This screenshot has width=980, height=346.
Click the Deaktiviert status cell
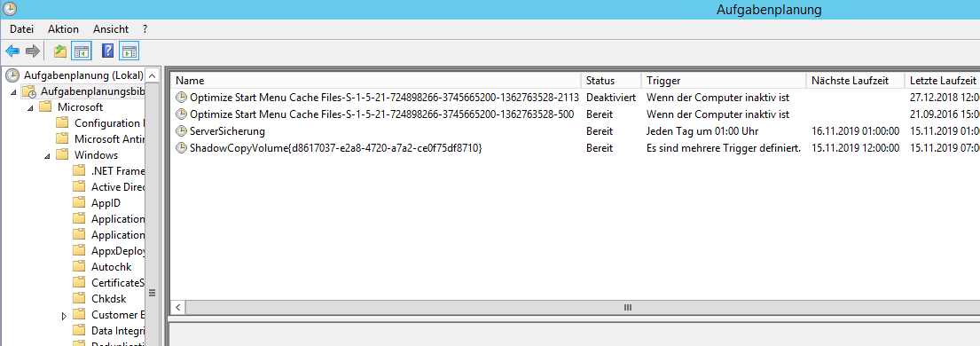pyautogui.click(x=611, y=98)
